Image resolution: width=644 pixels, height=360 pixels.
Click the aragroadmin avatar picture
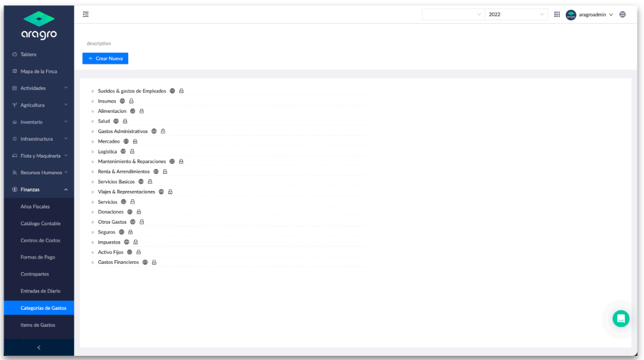pos(571,15)
